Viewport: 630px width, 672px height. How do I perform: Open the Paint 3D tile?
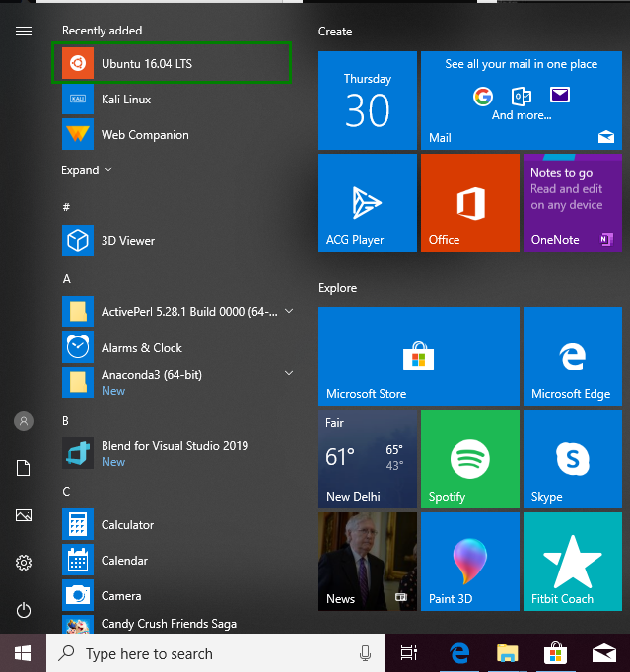coord(470,562)
